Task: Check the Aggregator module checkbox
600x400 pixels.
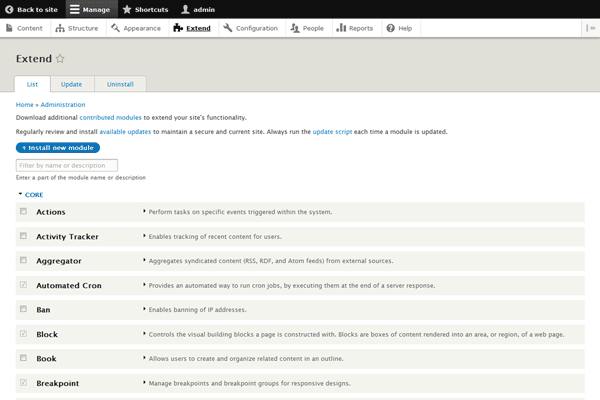Action: click(x=23, y=260)
